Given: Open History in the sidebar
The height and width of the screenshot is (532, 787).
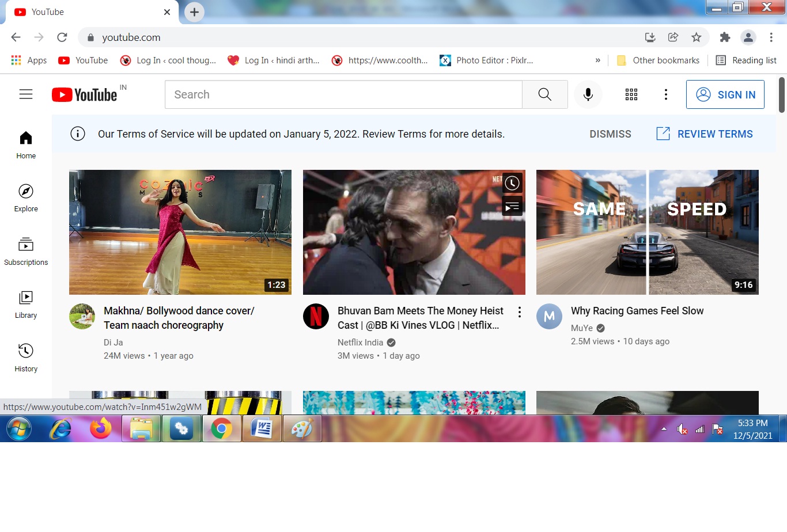Looking at the screenshot, I should click(x=26, y=358).
